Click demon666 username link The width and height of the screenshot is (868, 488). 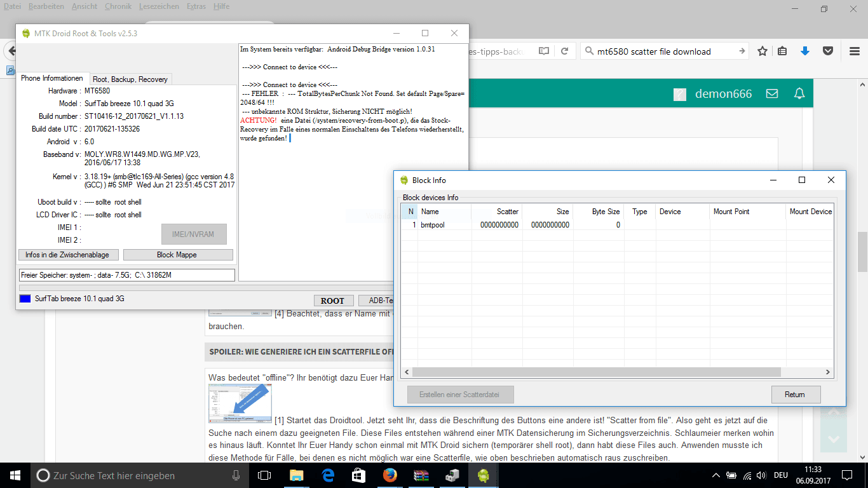[723, 94]
